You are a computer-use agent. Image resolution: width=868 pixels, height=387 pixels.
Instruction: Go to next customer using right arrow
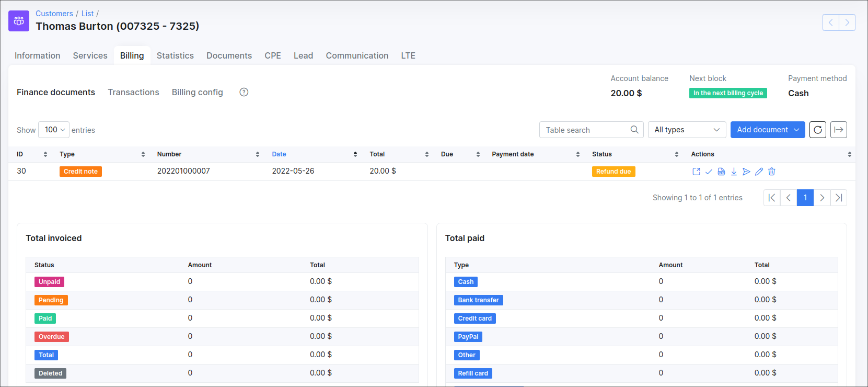pyautogui.click(x=847, y=22)
